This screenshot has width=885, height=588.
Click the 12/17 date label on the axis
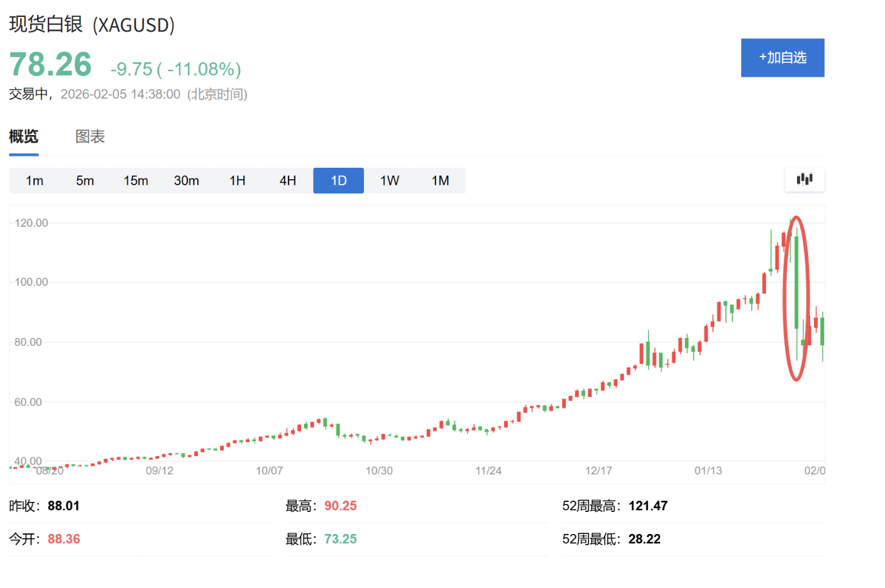coord(598,471)
